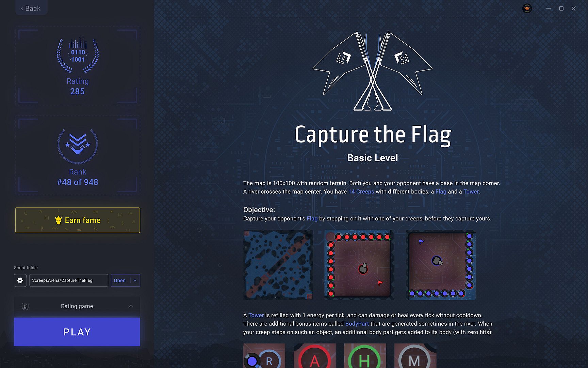This screenshot has height=368, width=588.
Task: Select the Ranged attack body part icon
Action: click(x=264, y=356)
